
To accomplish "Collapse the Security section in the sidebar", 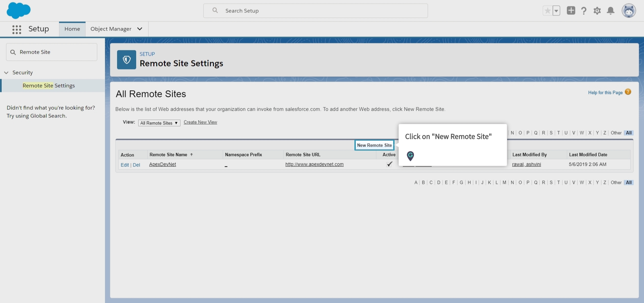I will pos(6,72).
